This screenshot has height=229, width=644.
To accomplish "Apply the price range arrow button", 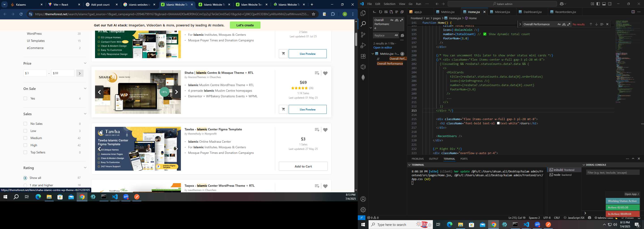I will click(x=80, y=73).
